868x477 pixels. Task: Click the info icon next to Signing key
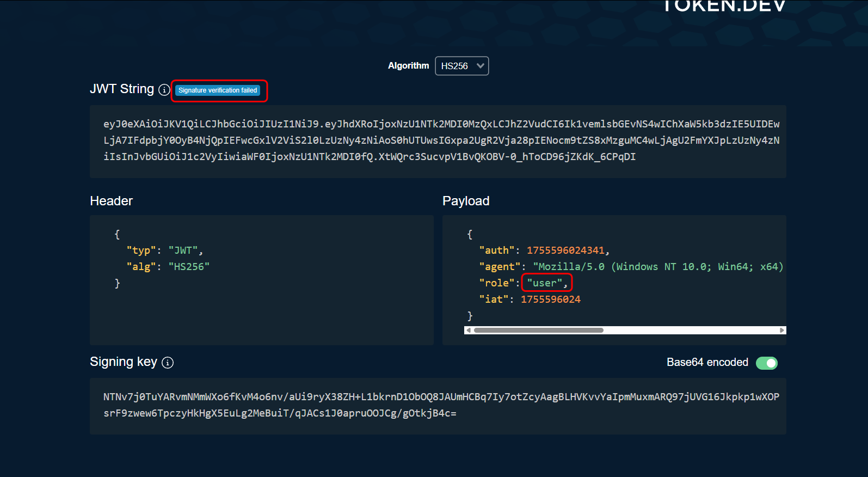168,363
